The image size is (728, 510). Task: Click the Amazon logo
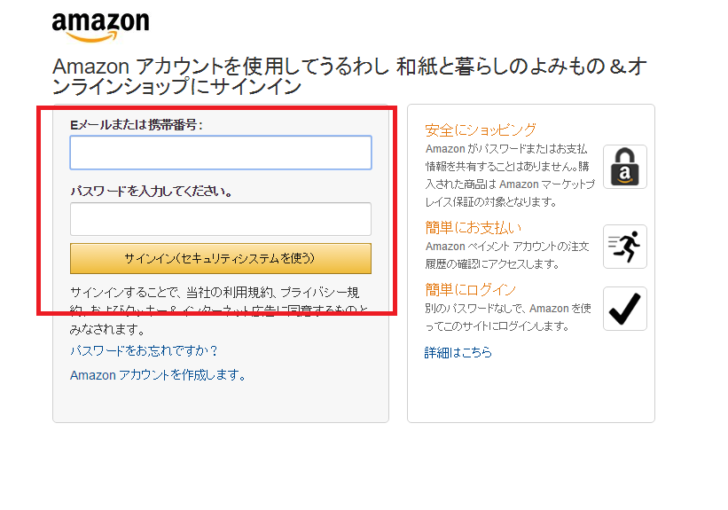(100, 27)
